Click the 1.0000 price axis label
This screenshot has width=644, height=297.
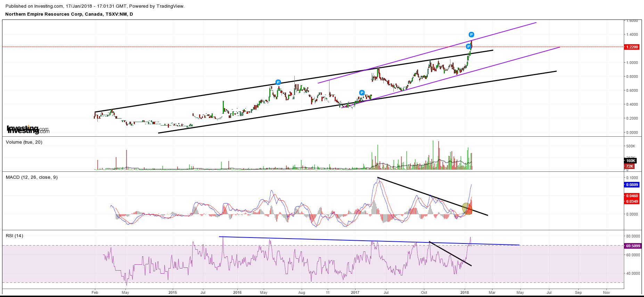pos(632,63)
